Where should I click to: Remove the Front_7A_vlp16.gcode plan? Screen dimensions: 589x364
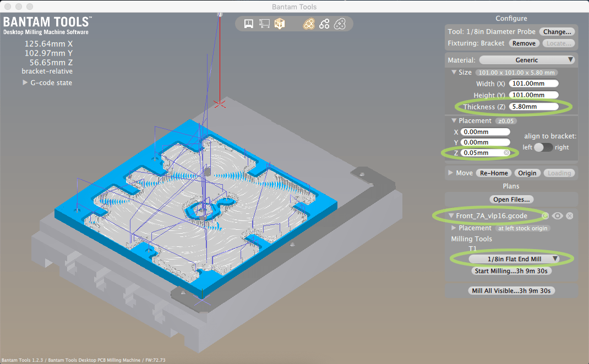click(x=570, y=216)
